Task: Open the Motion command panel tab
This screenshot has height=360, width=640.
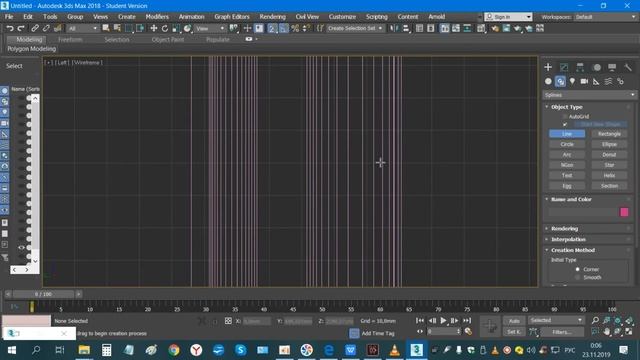Action: (x=597, y=67)
